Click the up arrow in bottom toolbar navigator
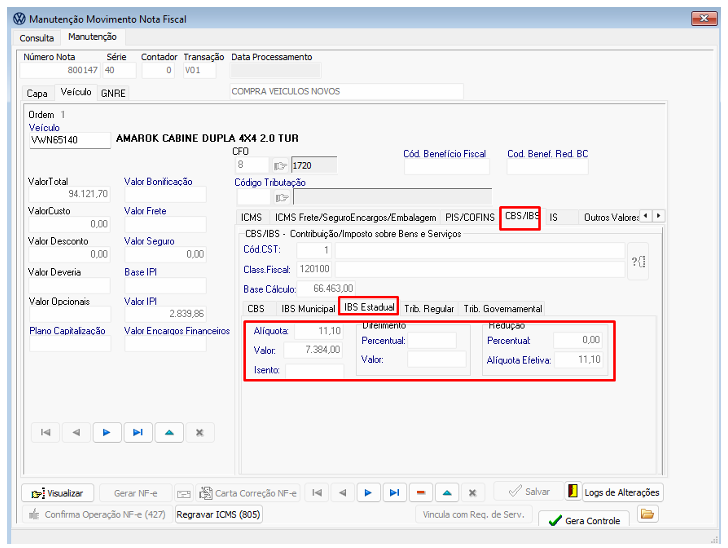 pyautogui.click(x=447, y=493)
